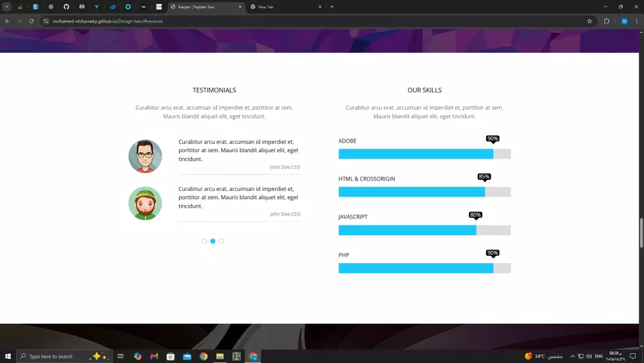
Task: Click the PHP skill progress bar
Action: point(424,268)
